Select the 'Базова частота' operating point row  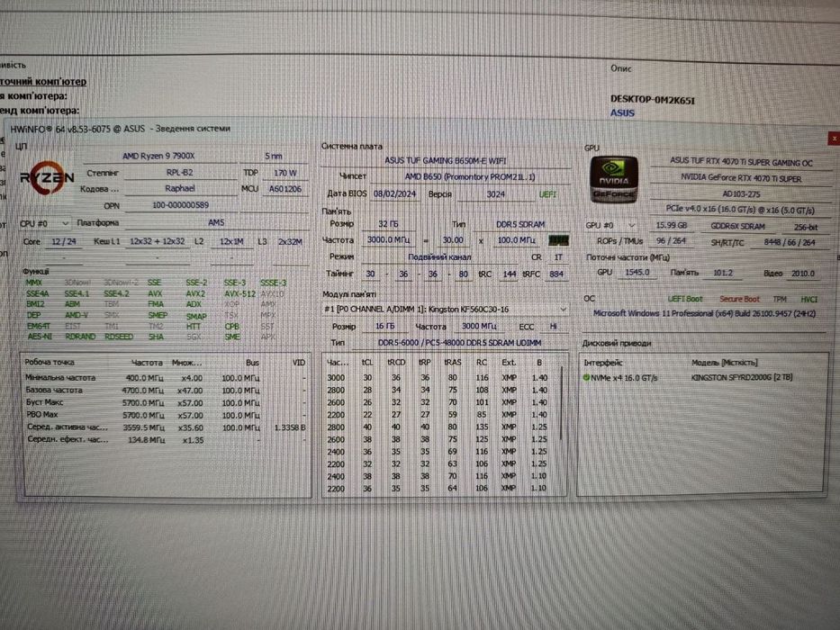[x=165, y=391]
